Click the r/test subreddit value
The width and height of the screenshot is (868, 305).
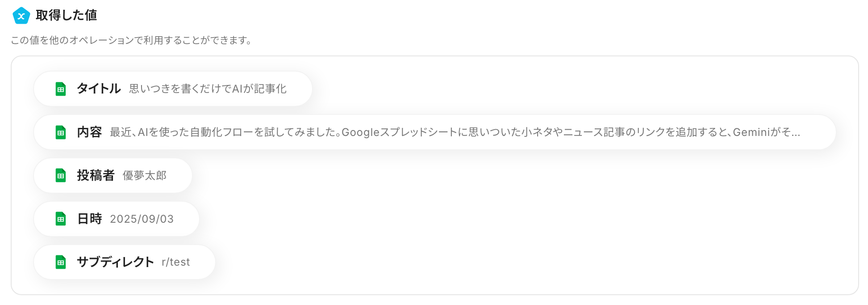tap(176, 262)
